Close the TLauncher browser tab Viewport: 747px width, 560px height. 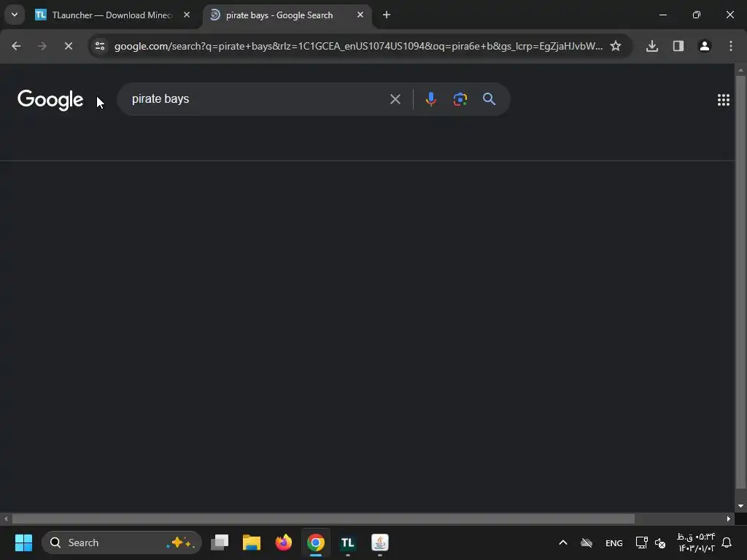point(187,15)
